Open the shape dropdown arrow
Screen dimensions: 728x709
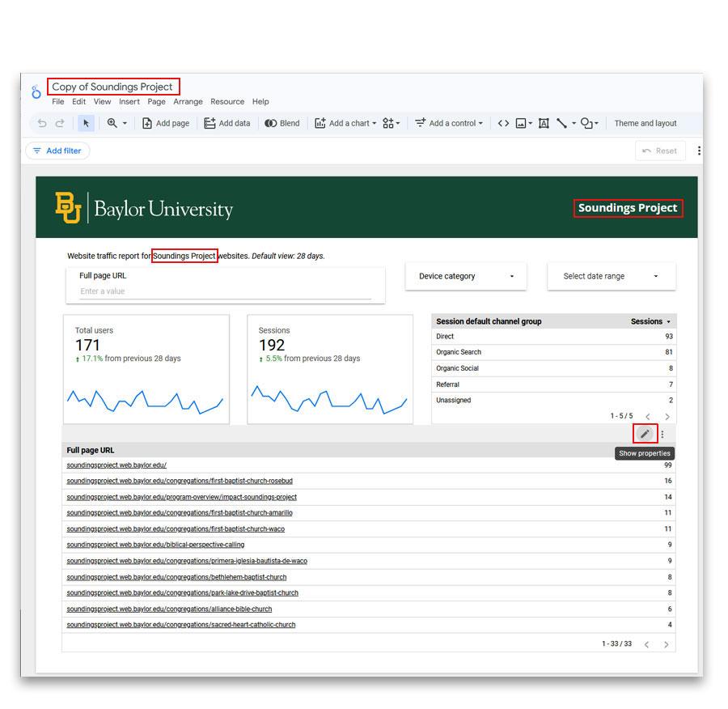(597, 123)
